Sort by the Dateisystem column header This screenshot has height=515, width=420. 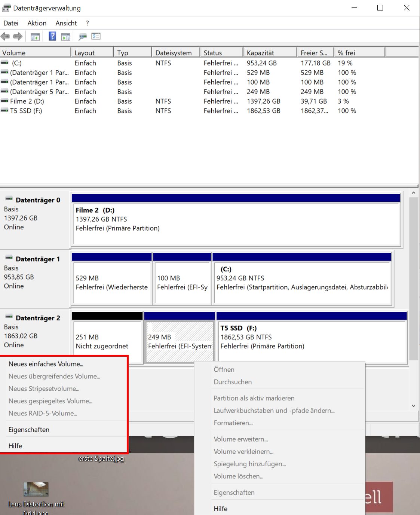[x=176, y=53]
